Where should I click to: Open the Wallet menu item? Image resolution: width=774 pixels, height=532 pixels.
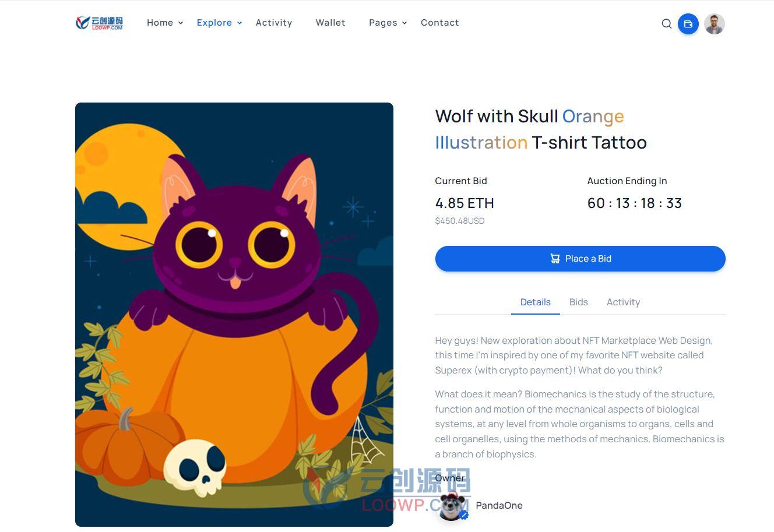coord(330,23)
